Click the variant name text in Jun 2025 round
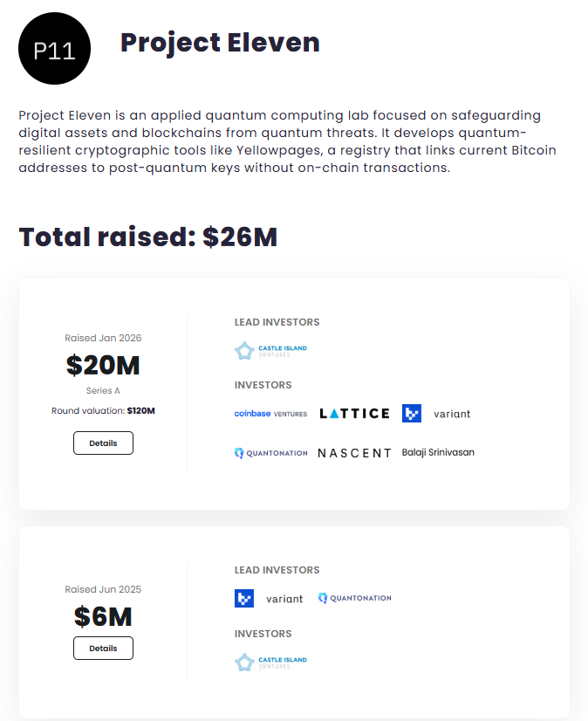588x721 pixels. [x=284, y=599]
